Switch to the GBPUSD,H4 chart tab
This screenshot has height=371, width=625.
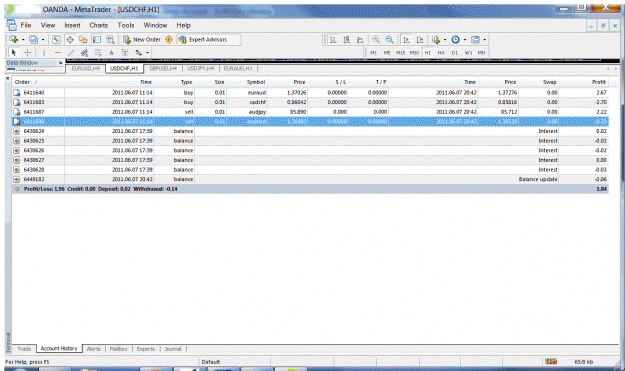tap(163, 69)
